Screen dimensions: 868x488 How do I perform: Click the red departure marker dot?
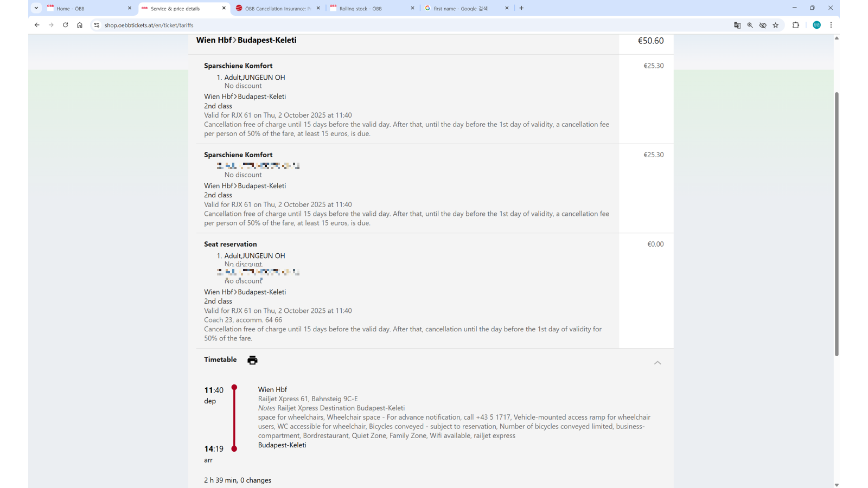[234, 387]
